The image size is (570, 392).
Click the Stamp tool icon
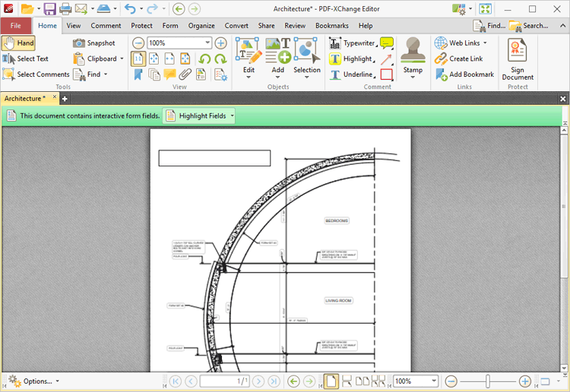[x=413, y=50]
